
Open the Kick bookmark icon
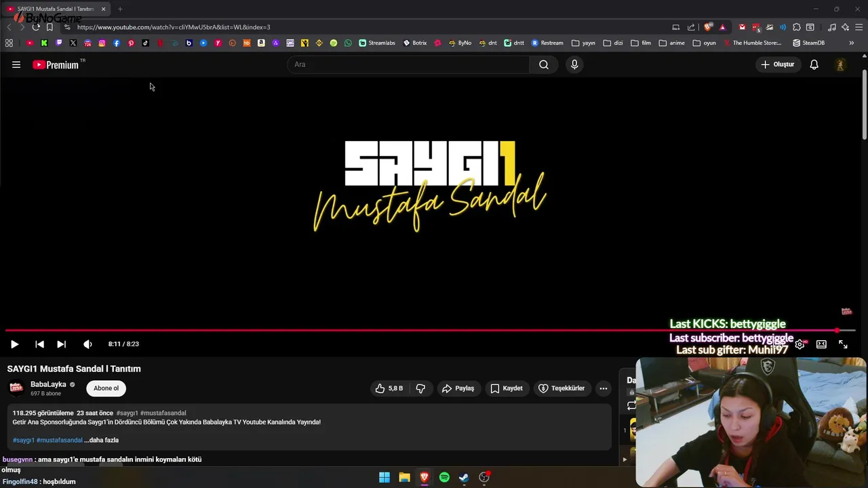click(x=44, y=43)
